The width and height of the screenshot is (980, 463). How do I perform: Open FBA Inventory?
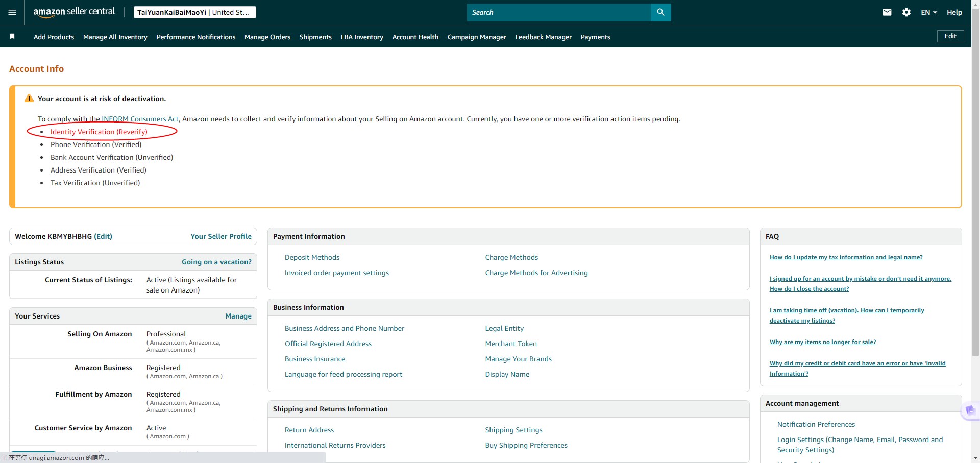point(362,37)
